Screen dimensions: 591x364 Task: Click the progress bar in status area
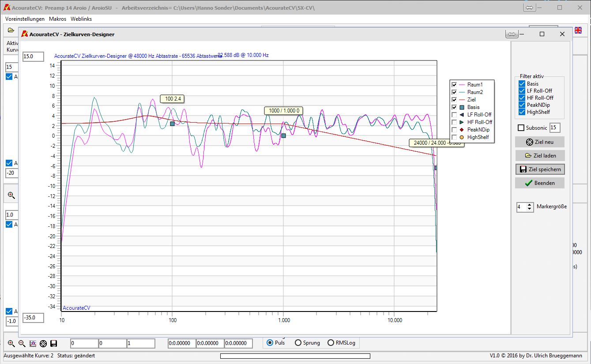pos(295,356)
